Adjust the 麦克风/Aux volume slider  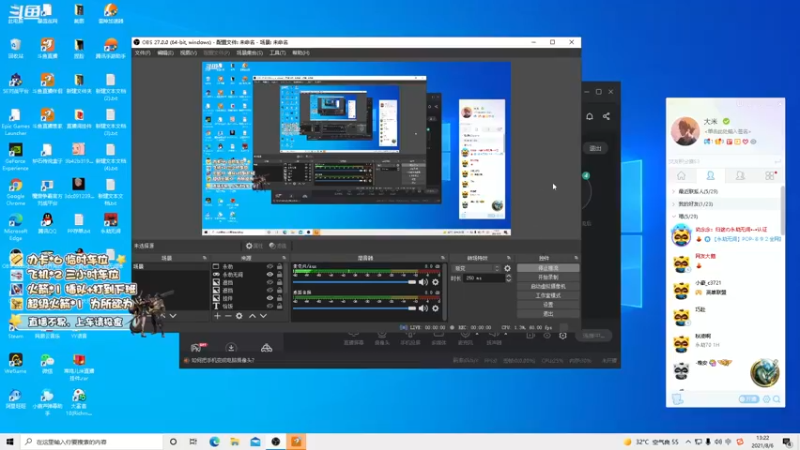[354, 282]
